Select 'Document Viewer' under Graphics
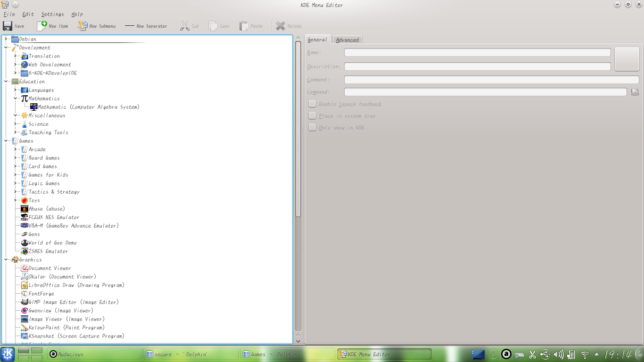The width and height of the screenshot is (644, 362). [50, 268]
